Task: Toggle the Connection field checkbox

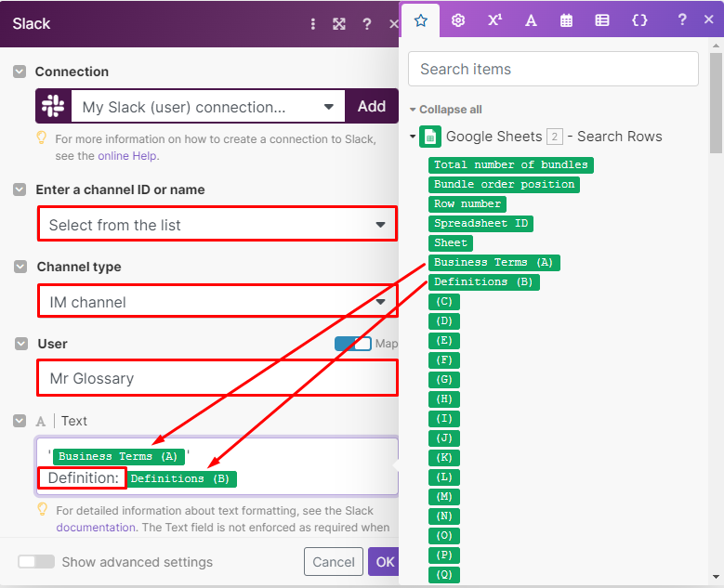Action: tap(20, 72)
